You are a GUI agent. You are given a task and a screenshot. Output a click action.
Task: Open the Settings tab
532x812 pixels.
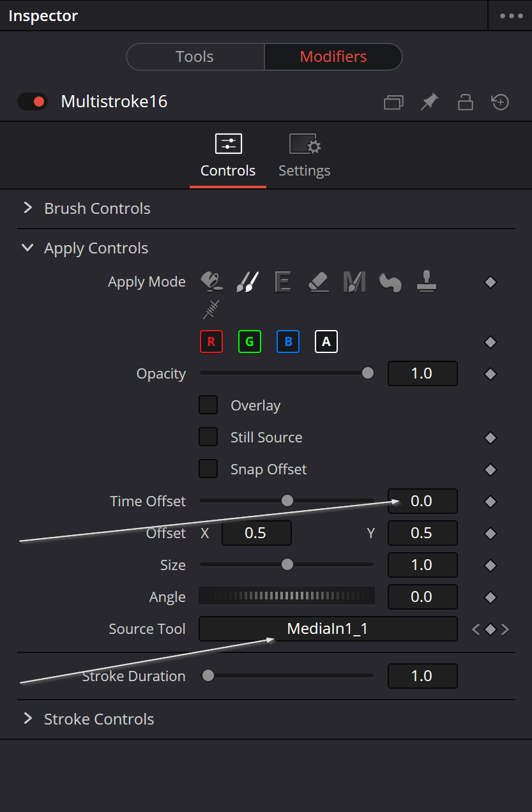(x=305, y=155)
